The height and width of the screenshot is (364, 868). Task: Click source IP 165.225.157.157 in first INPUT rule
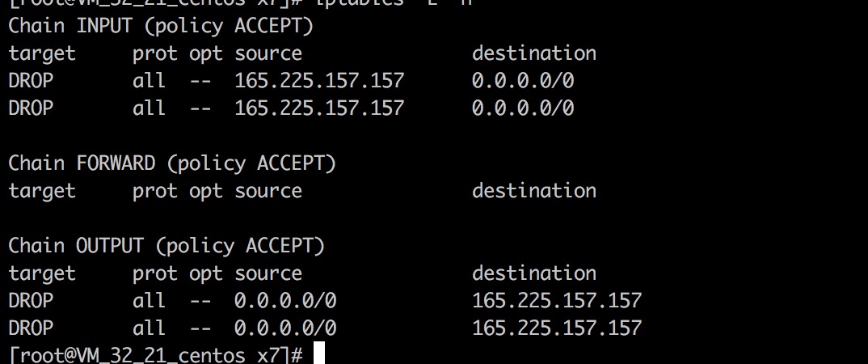click(x=318, y=81)
